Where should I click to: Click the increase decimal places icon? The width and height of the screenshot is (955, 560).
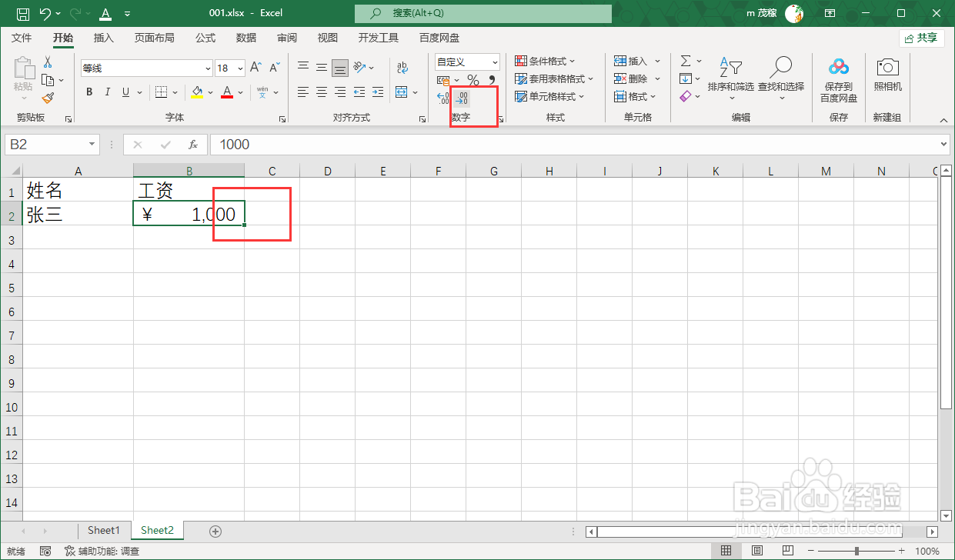point(442,97)
